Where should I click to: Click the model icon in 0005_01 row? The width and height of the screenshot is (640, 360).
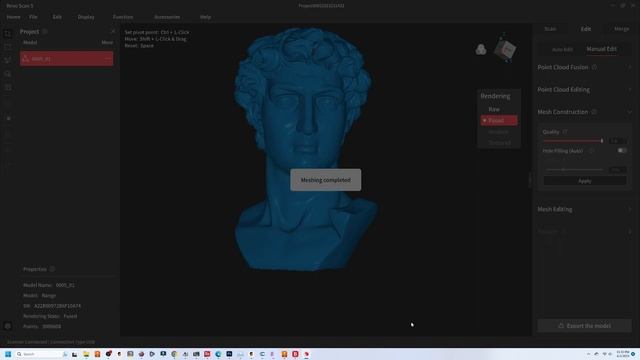pos(26,58)
